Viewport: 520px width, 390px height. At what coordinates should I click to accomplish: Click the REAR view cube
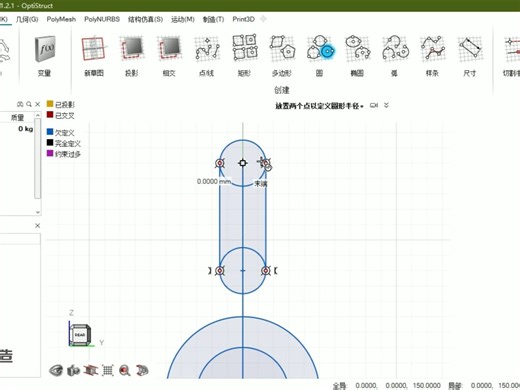point(80,335)
